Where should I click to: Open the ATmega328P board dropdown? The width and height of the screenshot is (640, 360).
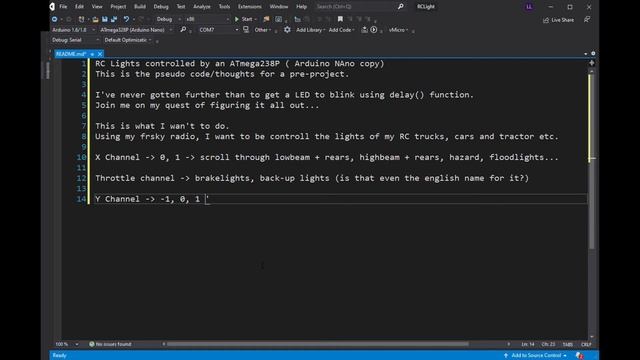point(136,30)
